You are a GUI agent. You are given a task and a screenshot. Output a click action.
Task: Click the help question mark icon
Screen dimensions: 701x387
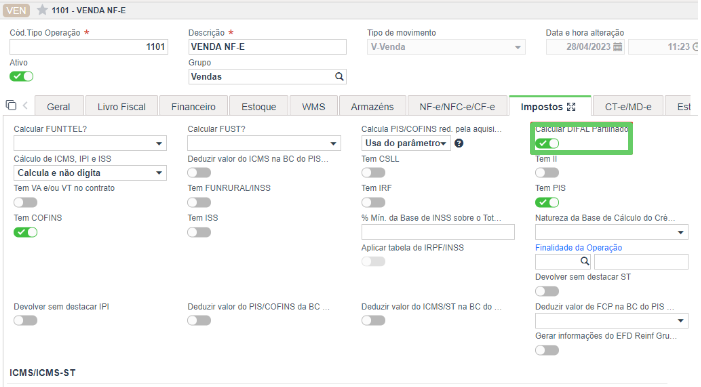tap(459, 143)
